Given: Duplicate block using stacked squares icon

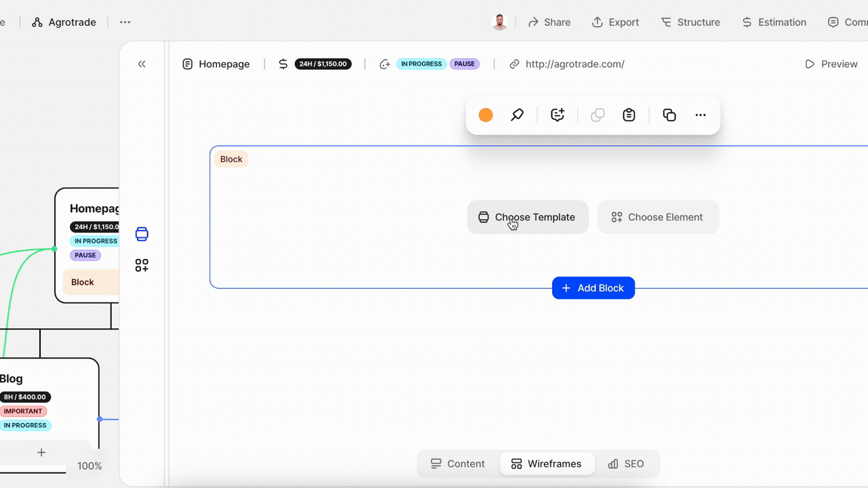Looking at the screenshot, I should click(x=669, y=115).
